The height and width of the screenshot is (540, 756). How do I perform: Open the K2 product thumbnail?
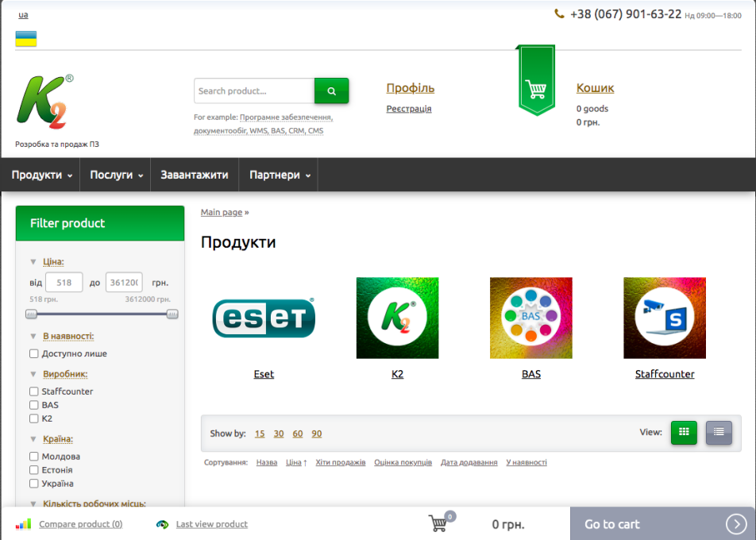coord(397,318)
